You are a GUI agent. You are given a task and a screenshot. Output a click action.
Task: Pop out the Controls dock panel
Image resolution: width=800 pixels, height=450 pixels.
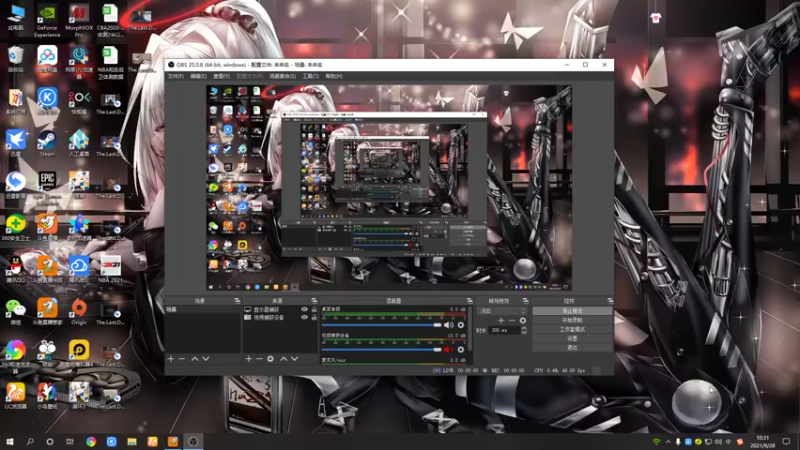tap(610, 301)
